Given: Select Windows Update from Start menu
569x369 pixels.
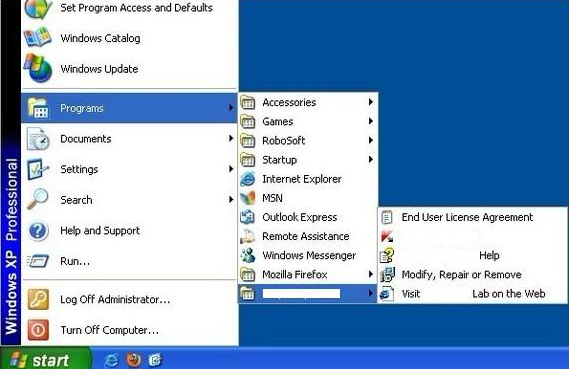Looking at the screenshot, I should pos(129,69).
